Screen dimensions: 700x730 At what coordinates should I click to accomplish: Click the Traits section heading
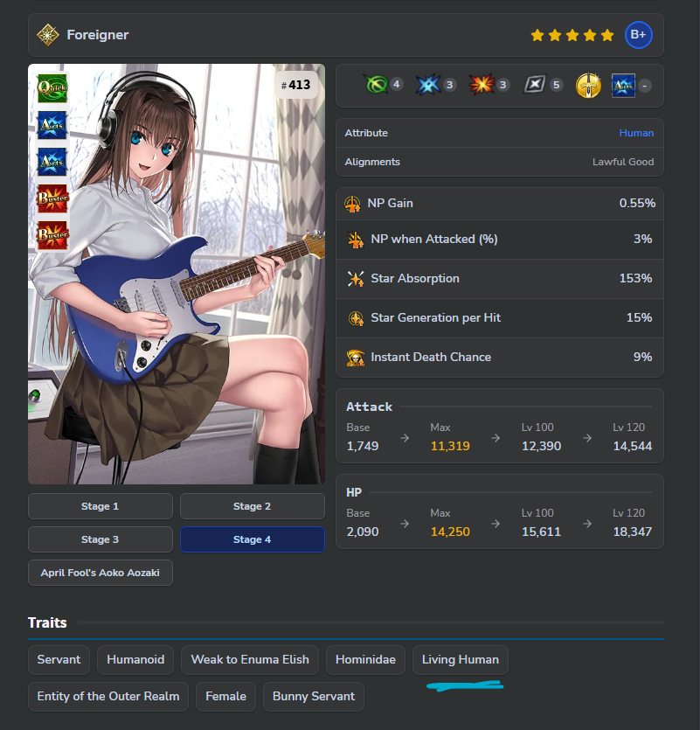47,622
